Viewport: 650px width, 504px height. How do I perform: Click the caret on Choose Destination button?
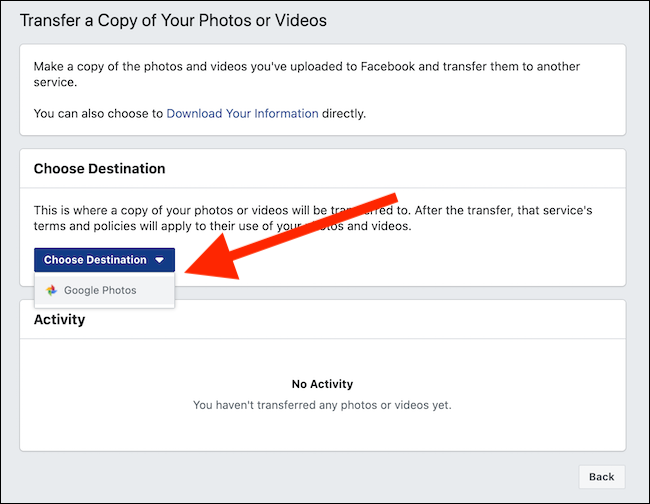tap(159, 261)
